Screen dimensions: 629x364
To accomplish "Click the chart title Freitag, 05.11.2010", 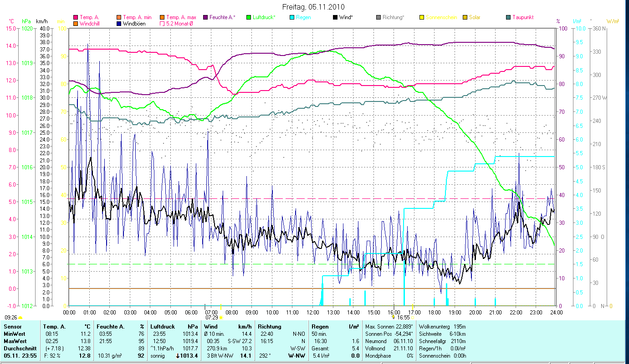I will pos(313,7).
